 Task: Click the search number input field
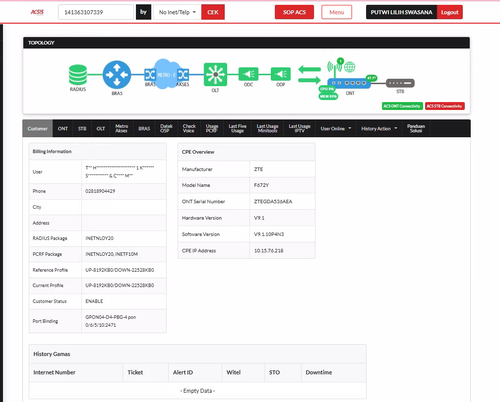click(96, 12)
